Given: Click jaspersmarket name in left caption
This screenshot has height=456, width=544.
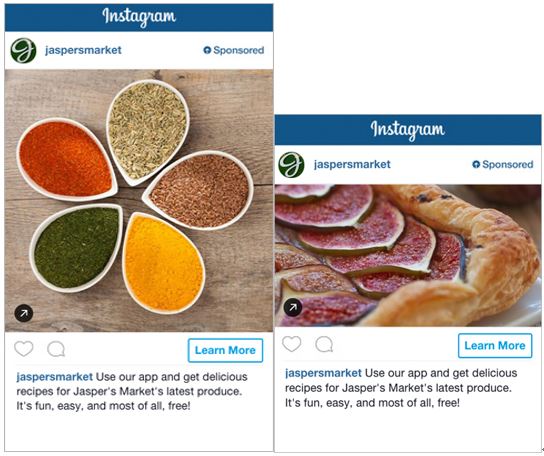Looking at the screenshot, I should click(54, 377).
